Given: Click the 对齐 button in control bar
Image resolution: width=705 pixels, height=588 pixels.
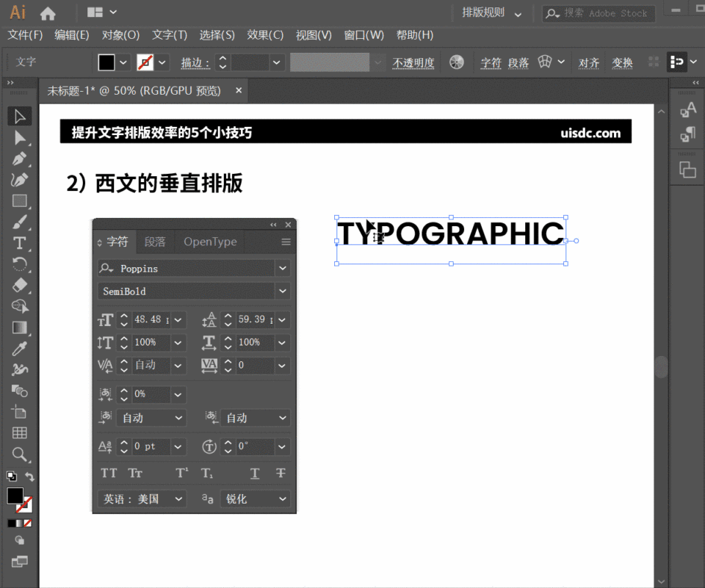Looking at the screenshot, I should [x=589, y=63].
